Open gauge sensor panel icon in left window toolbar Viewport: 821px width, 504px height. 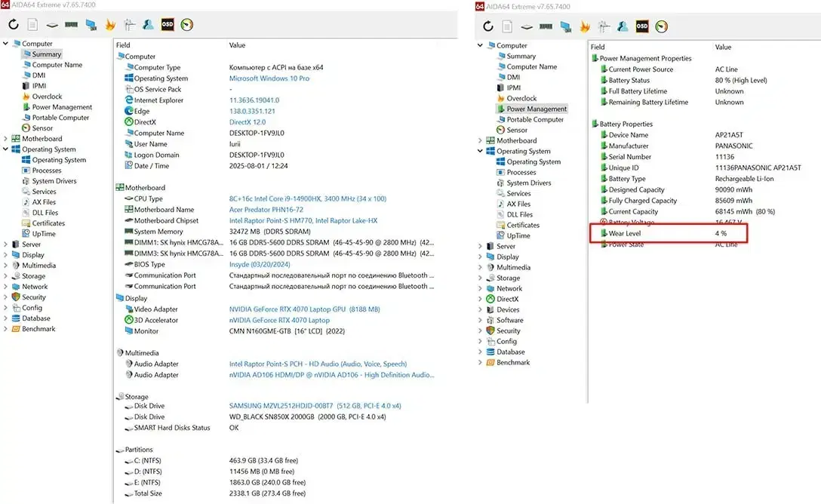pyautogui.click(x=187, y=24)
